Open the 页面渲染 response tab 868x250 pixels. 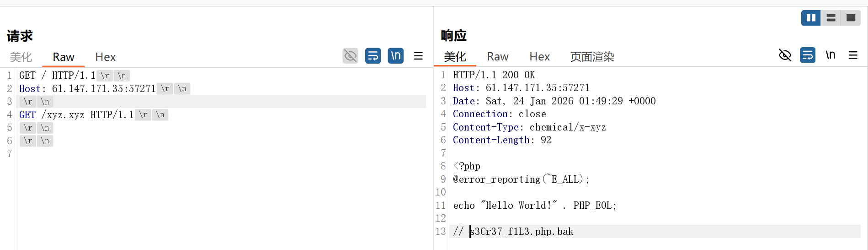pyautogui.click(x=592, y=57)
